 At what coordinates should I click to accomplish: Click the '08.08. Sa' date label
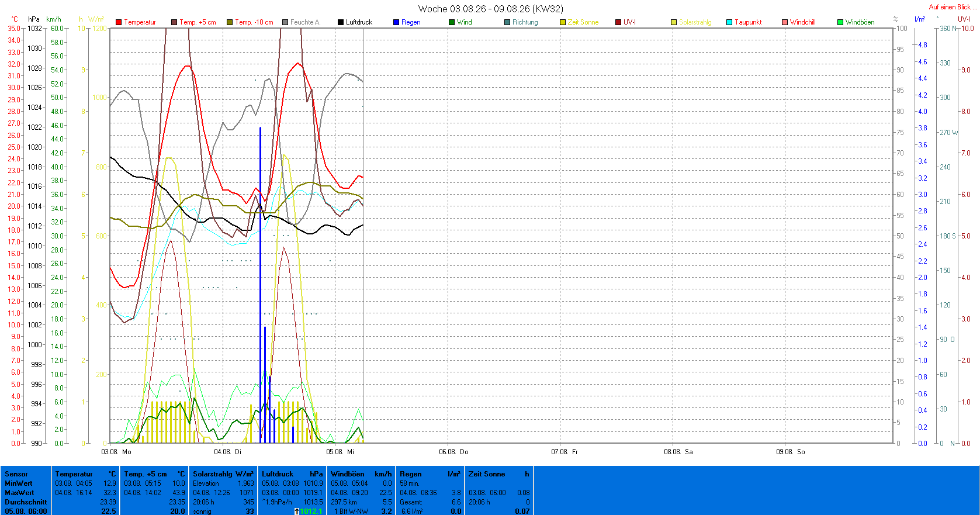678,452
